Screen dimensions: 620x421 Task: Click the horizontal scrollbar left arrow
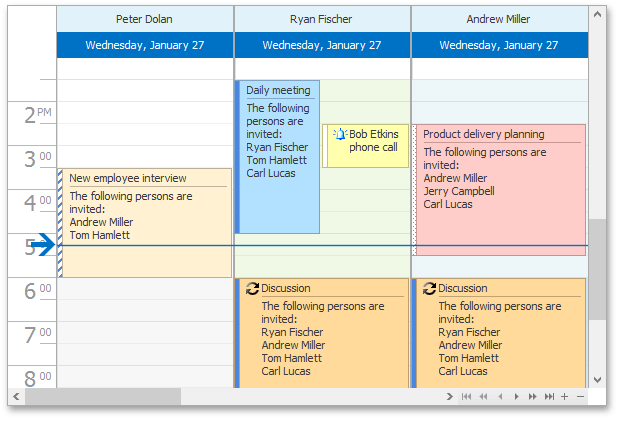(16, 396)
